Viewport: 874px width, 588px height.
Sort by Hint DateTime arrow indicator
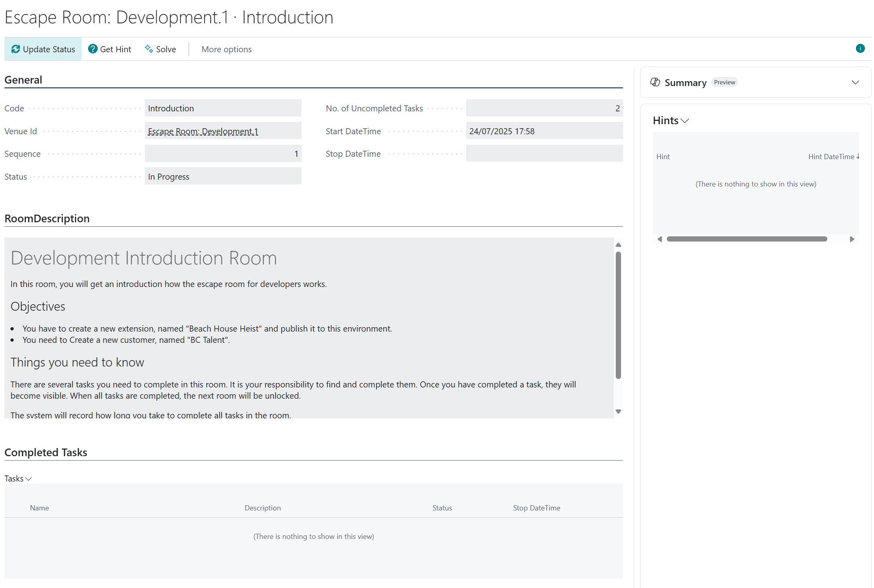coord(858,156)
